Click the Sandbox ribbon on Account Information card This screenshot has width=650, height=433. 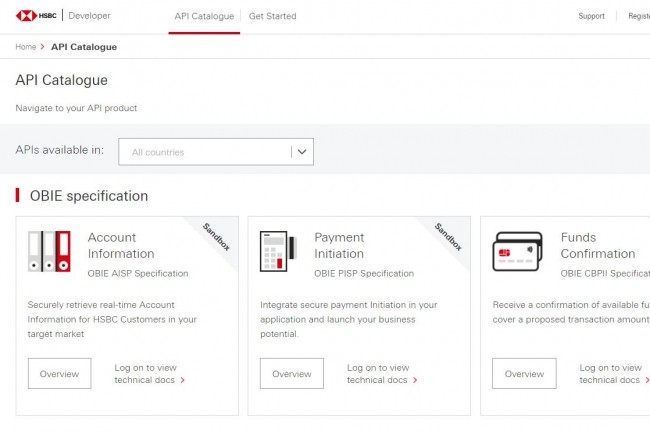click(x=216, y=237)
